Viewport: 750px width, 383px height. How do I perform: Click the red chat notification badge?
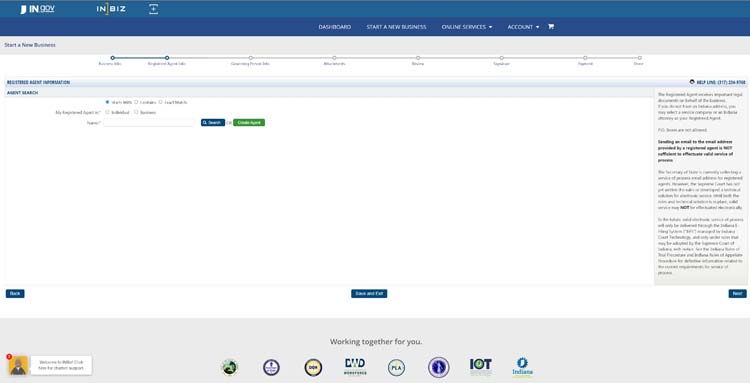(9, 357)
